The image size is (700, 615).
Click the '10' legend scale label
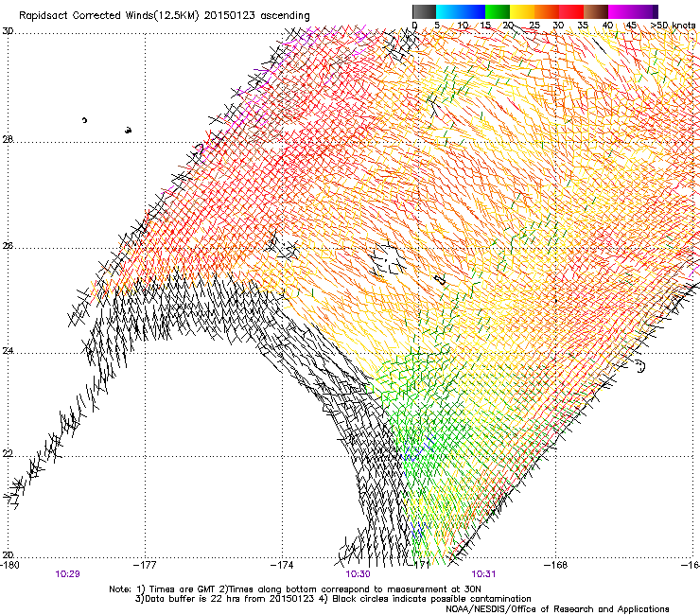[x=463, y=25]
